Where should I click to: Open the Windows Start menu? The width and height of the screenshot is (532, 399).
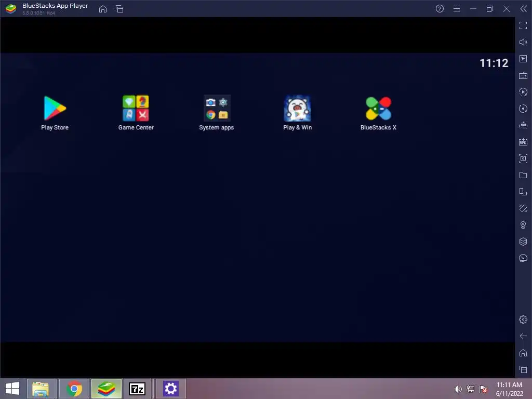[12, 389]
